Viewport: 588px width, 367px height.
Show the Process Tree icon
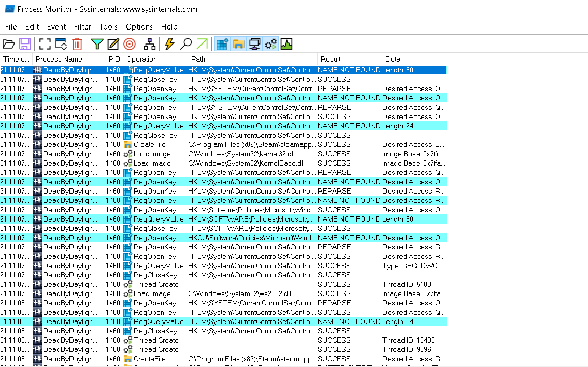pos(150,44)
